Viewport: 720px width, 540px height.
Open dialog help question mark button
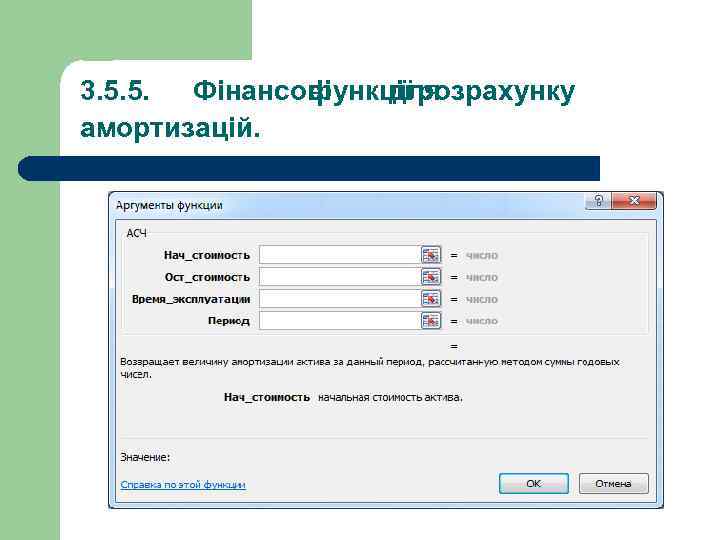click(x=598, y=201)
